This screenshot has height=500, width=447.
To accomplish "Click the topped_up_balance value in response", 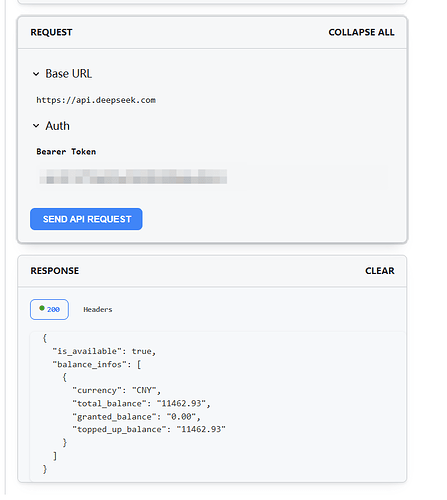I will (201, 429).
